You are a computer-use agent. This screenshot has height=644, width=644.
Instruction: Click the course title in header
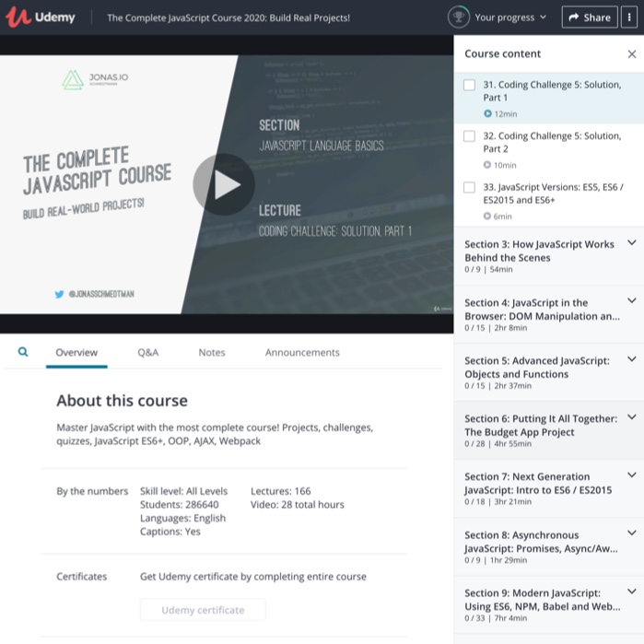coord(228,18)
